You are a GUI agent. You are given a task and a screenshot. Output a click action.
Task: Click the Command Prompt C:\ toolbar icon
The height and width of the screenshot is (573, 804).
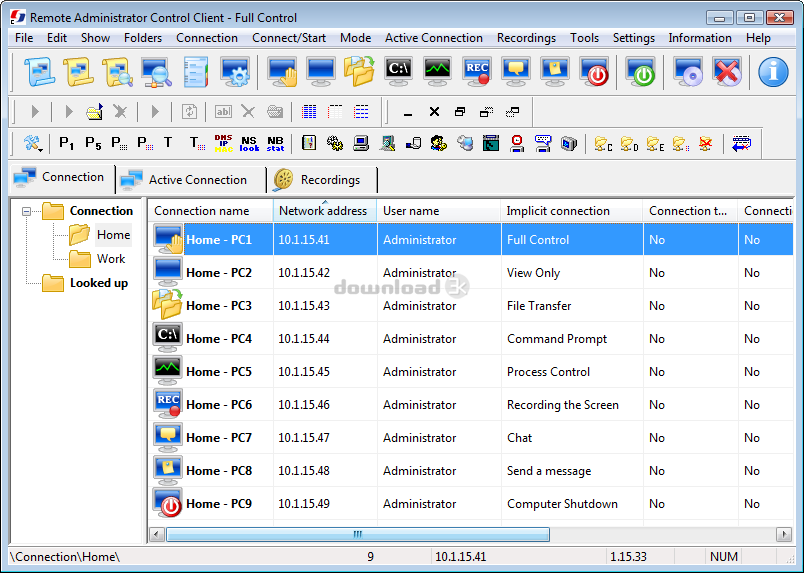click(398, 72)
